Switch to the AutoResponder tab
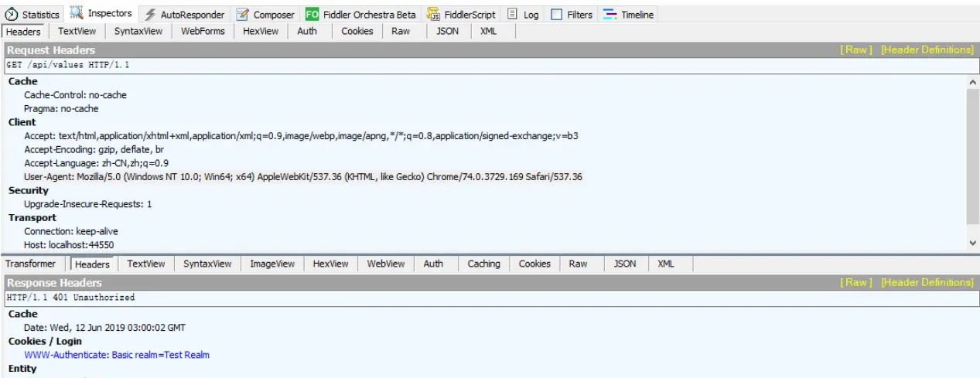The height and width of the screenshot is (378, 980). (x=186, y=15)
